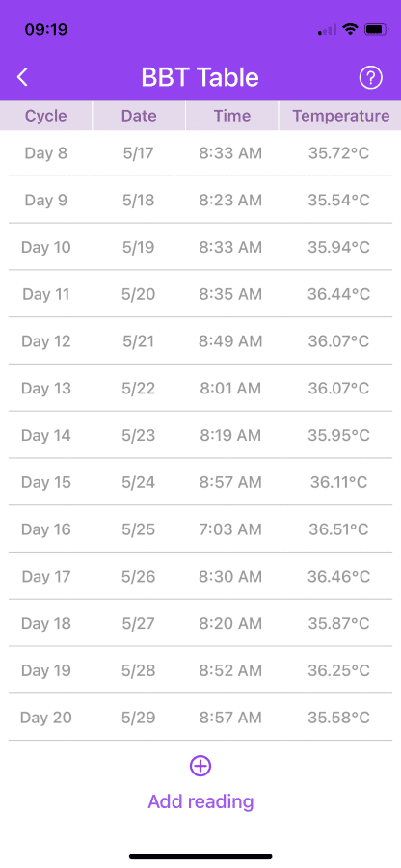Tap the BBT Table title
401x868 pixels.
pos(200,77)
